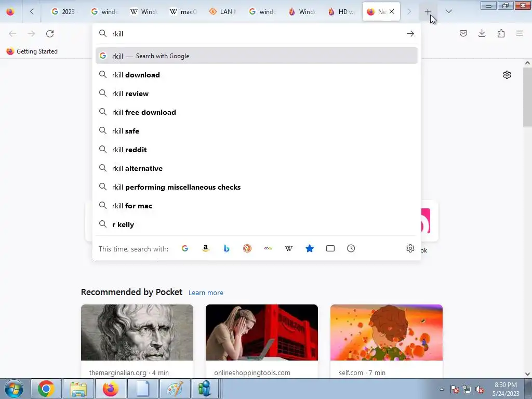Select rkill Search with Google suggestion

pos(257,56)
